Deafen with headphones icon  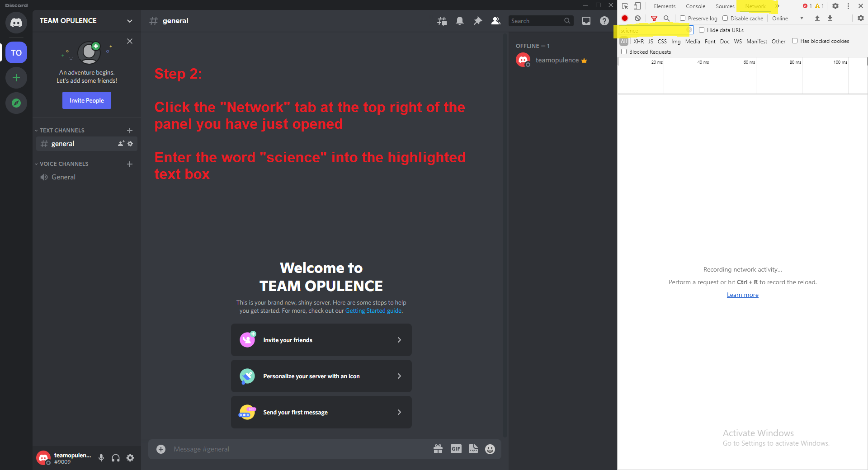116,458
